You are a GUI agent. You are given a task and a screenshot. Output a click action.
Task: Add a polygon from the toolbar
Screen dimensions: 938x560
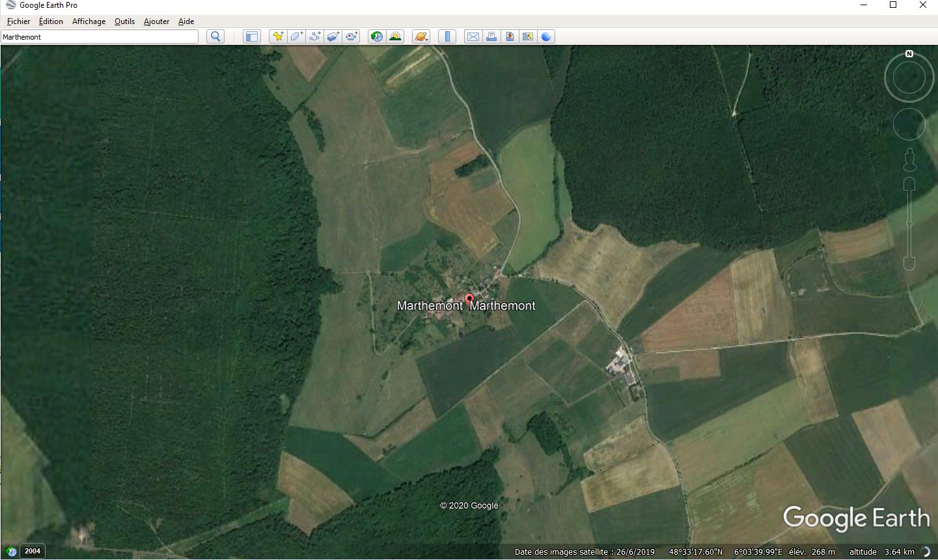pos(296,36)
